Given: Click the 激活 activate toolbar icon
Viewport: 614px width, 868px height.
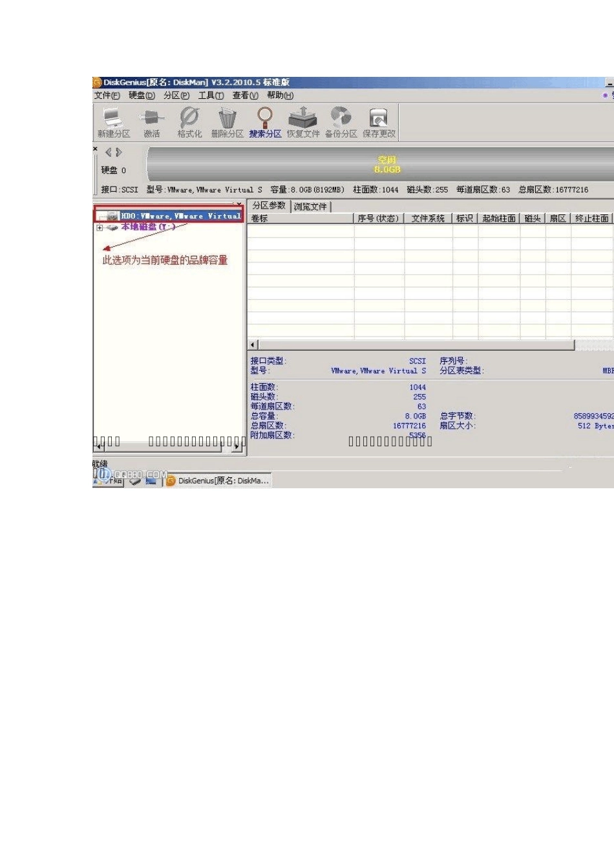Looking at the screenshot, I should pos(151,123).
